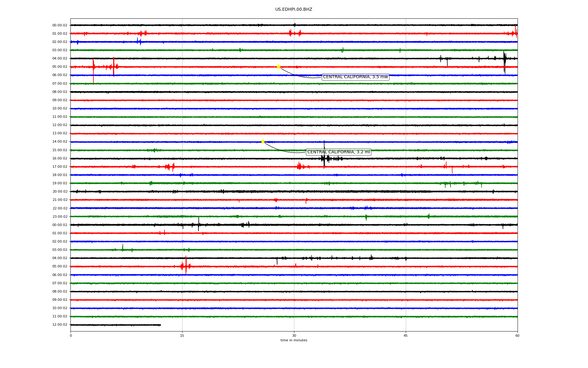Click the 0 tick label on the x-axis
The height and width of the screenshot is (368, 588).
point(71,335)
